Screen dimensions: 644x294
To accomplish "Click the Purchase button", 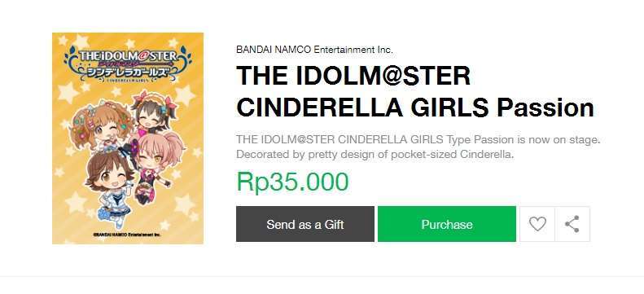I will coord(447,224).
